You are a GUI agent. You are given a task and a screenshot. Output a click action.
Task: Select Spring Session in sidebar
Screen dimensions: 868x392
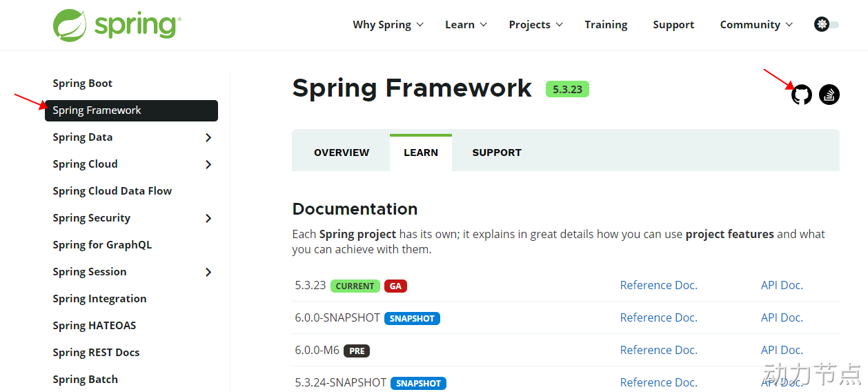(90, 272)
